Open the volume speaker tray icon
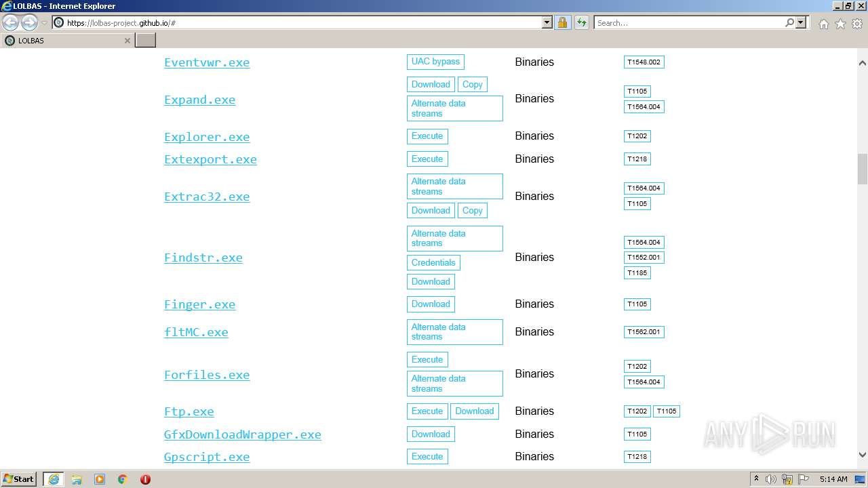Screen dimensions: 868x488 (x=771, y=479)
